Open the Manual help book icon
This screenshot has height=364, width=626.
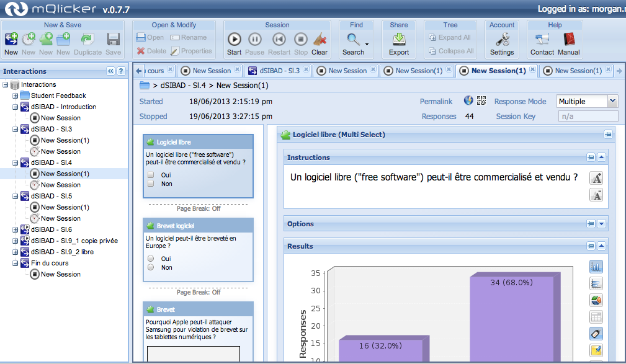[x=569, y=40]
